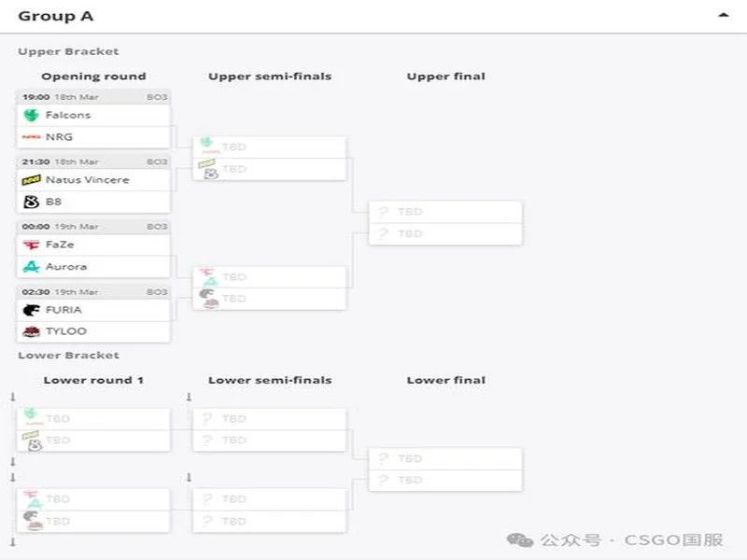The image size is (747, 560).
Task: Click the Aurora team logo
Action: tap(31, 267)
